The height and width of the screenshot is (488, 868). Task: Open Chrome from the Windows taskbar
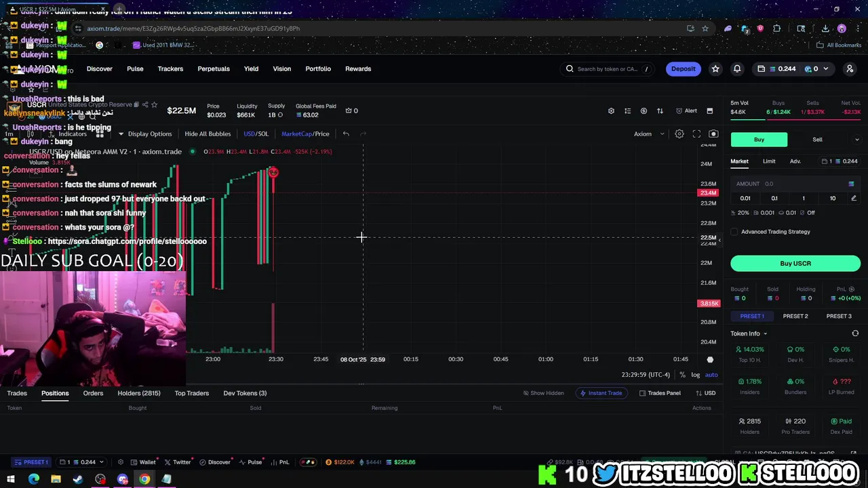pos(144,479)
